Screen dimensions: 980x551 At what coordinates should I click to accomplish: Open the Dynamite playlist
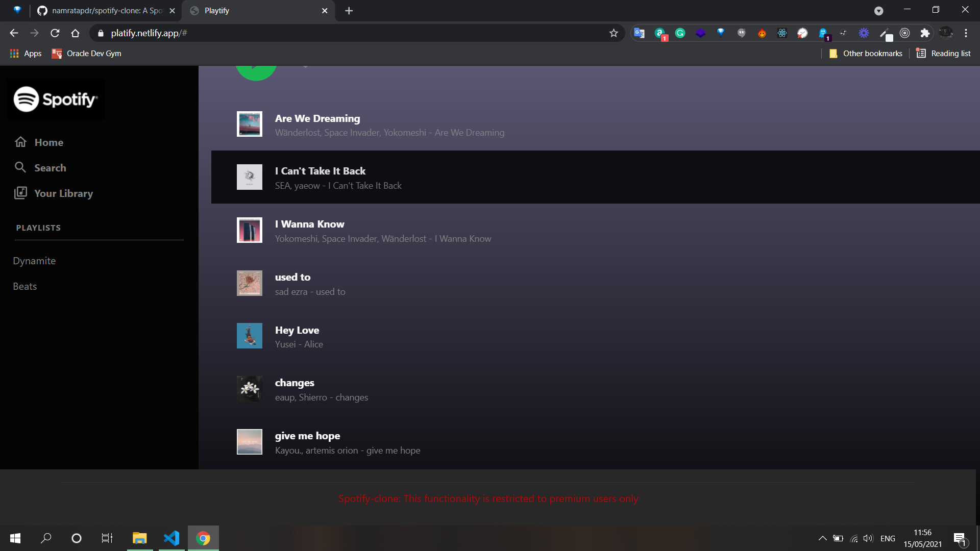click(x=34, y=261)
